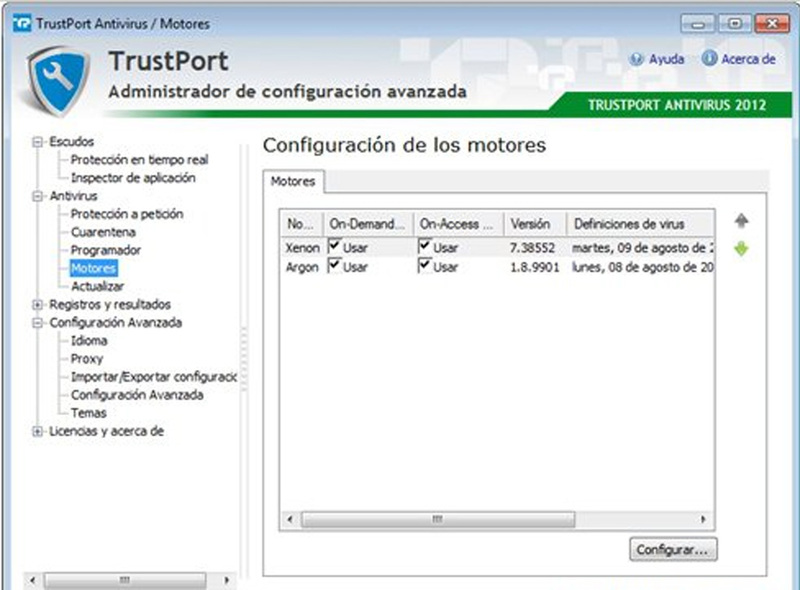
Task: Select Programador in the tree
Action: click(x=106, y=251)
